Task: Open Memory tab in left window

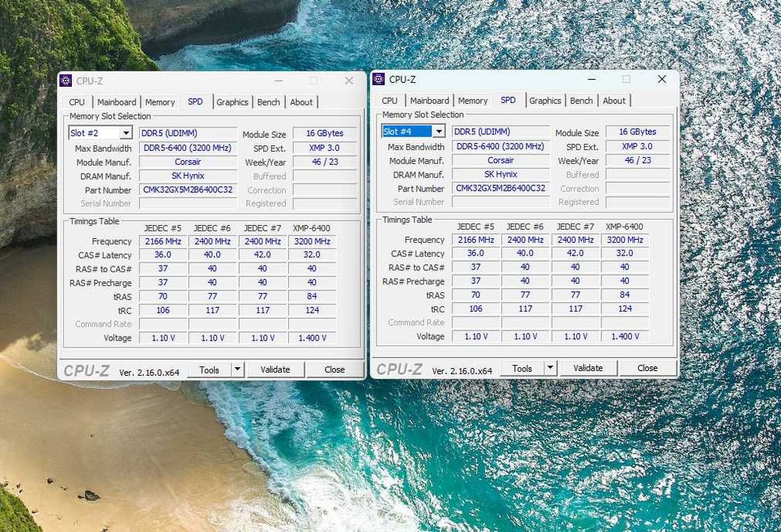Action: tap(160, 102)
